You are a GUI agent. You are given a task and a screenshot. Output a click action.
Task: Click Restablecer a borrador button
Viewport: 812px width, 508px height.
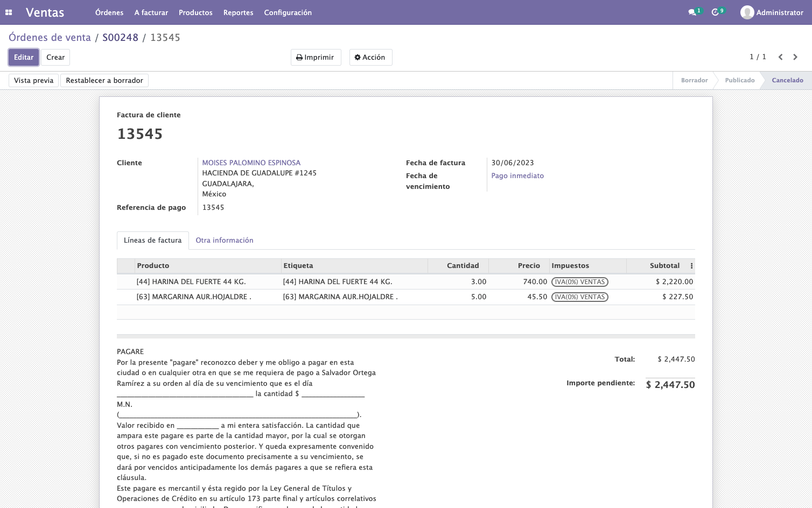(104, 81)
